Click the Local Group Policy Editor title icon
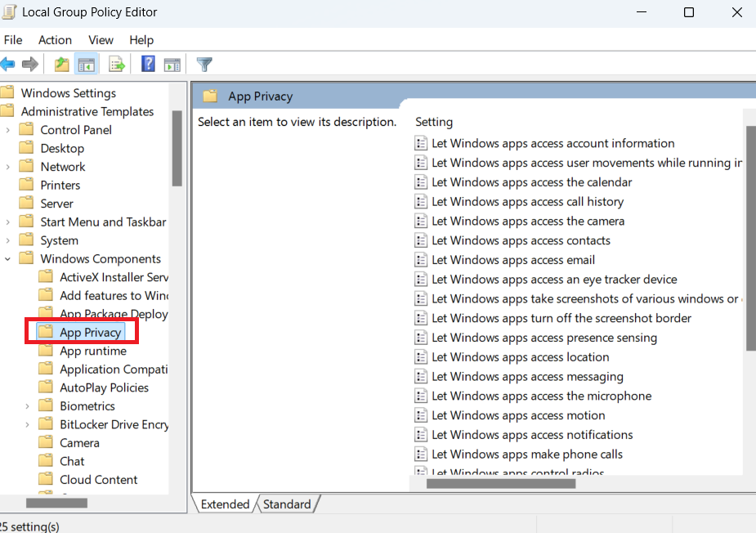This screenshot has height=533, width=756. point(9,11)
